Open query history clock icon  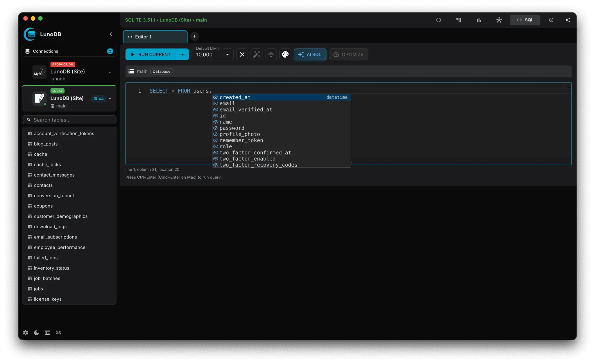click(551, 20)
